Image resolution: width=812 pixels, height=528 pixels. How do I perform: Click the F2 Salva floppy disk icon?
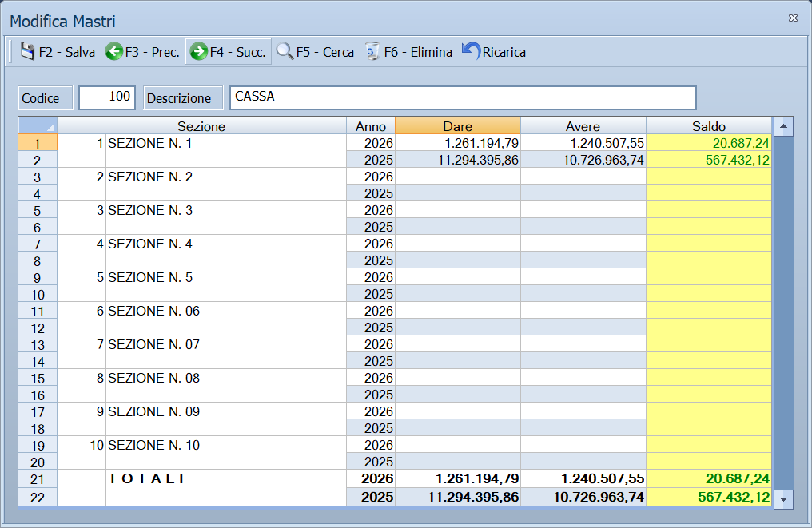click(27, 52)
